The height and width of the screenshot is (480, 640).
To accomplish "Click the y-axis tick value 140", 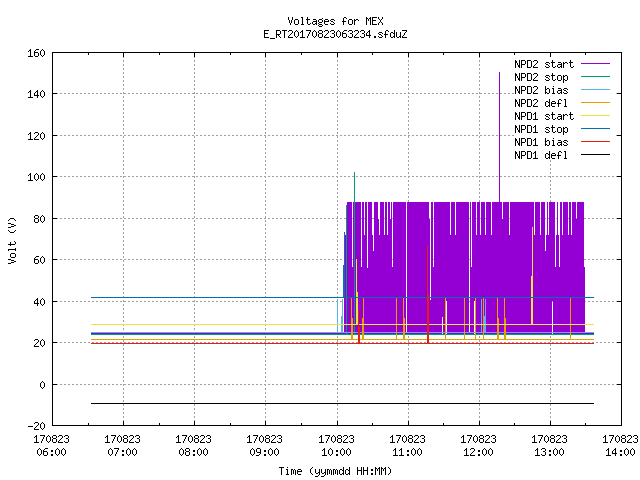I will click(x=36, y=95).
